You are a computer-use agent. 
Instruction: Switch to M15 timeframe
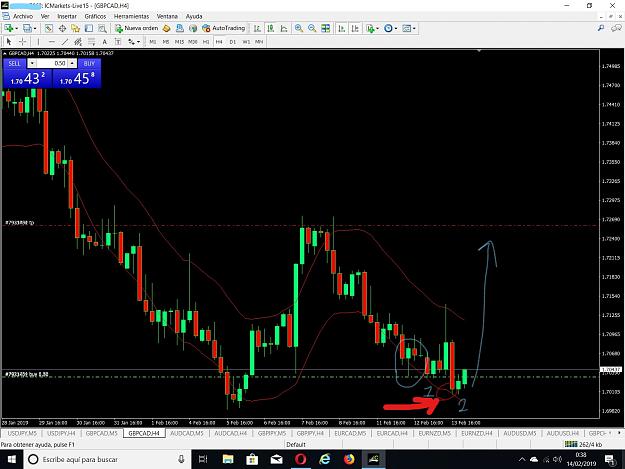pyautogui.click(x=179, y=42)
